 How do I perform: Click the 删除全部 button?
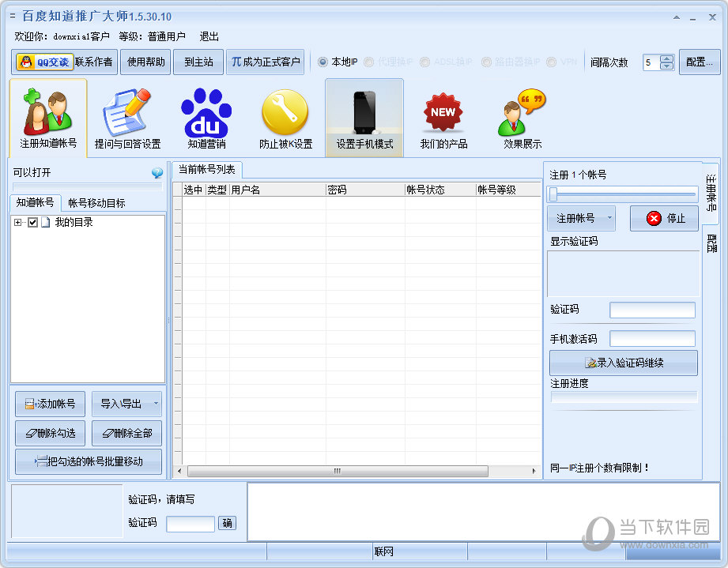[126, 433]
